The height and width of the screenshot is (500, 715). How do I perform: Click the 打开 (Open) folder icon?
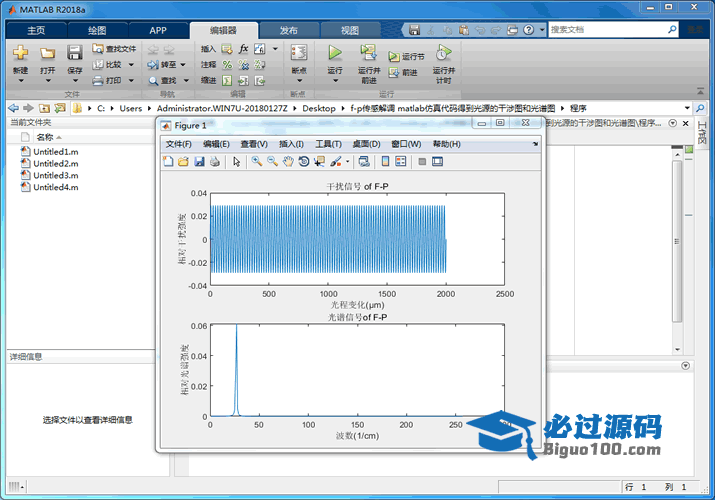[47, 53]
